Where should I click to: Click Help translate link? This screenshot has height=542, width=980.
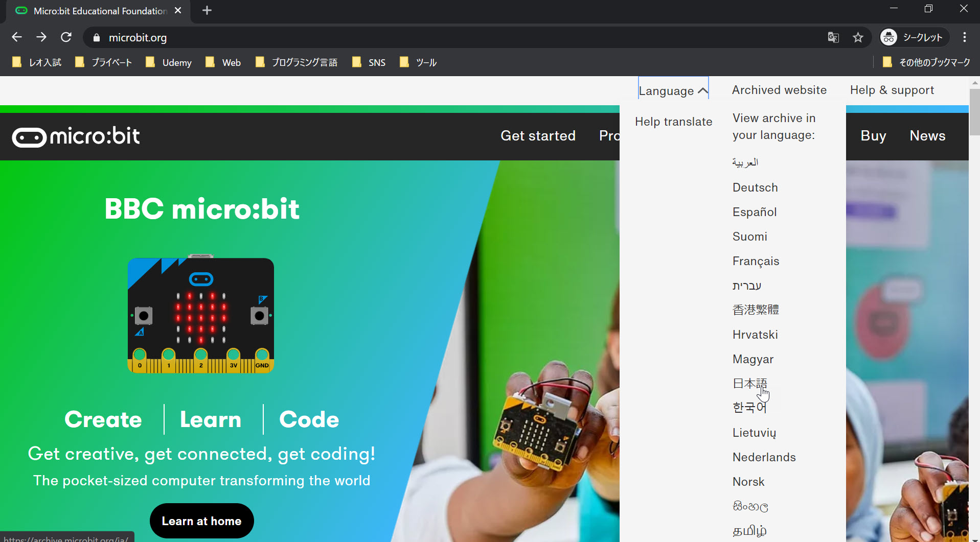pos(674,122)
